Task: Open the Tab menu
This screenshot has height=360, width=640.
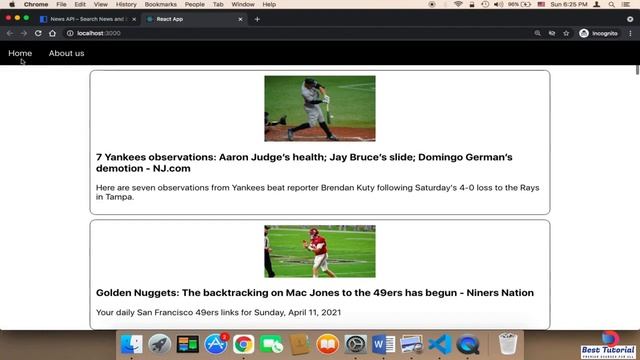Action: click(218, 4)
